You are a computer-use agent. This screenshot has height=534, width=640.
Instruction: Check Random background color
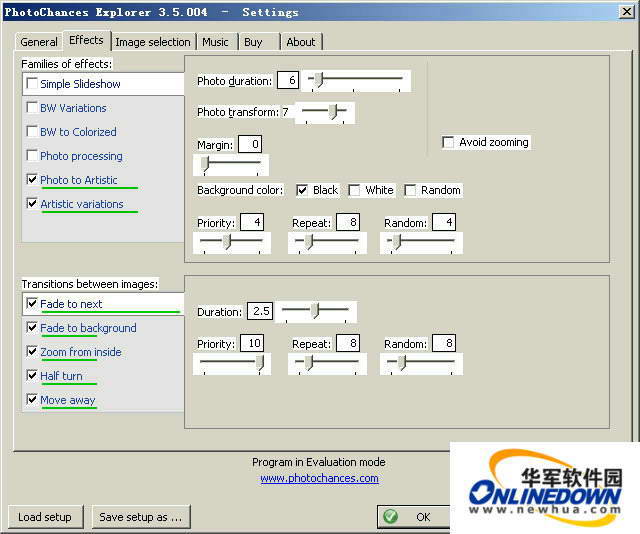tap(410, 190)
